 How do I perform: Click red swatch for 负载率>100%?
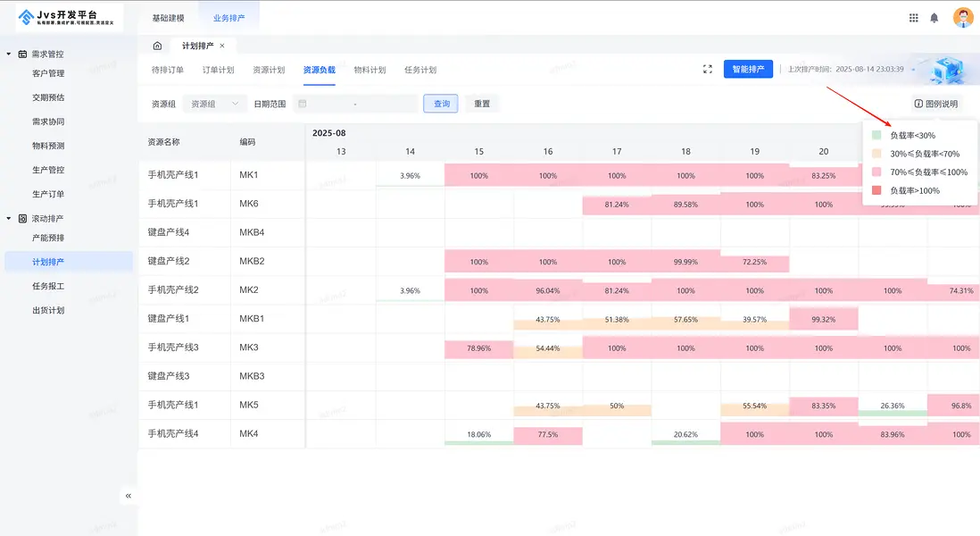[x=876, y=190]
